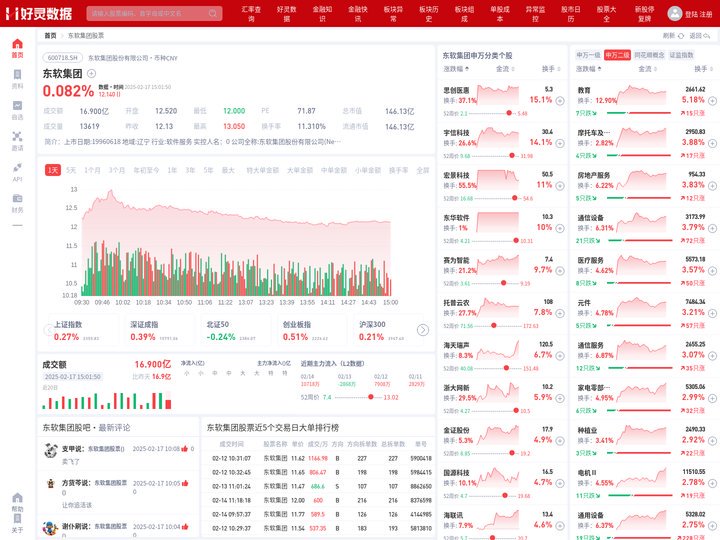Open the 新股停复牌 menu item
Viewport: 720px width, 540px height.
[x=645, y=14]
